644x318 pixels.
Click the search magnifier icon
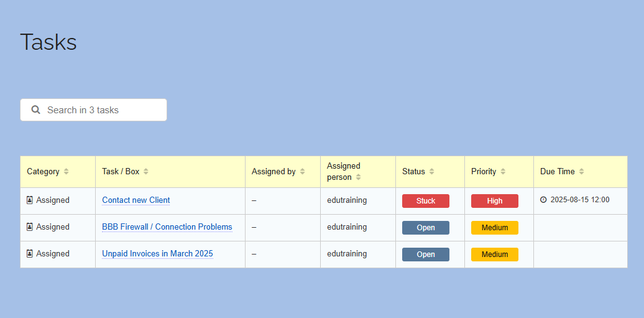point(36,110)
